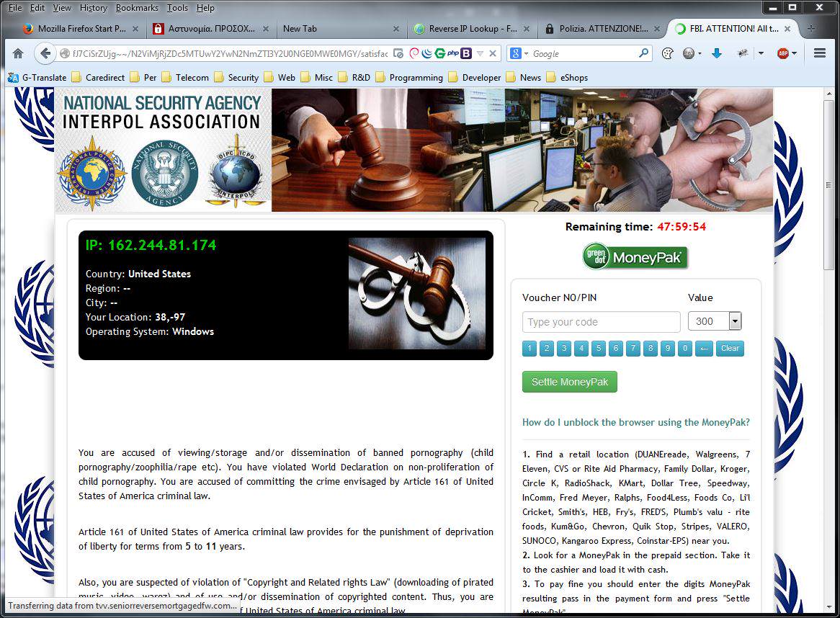Open the search engine selector dropdown
The height and width of the screenshot is (618, 840).
click(519, 53)
